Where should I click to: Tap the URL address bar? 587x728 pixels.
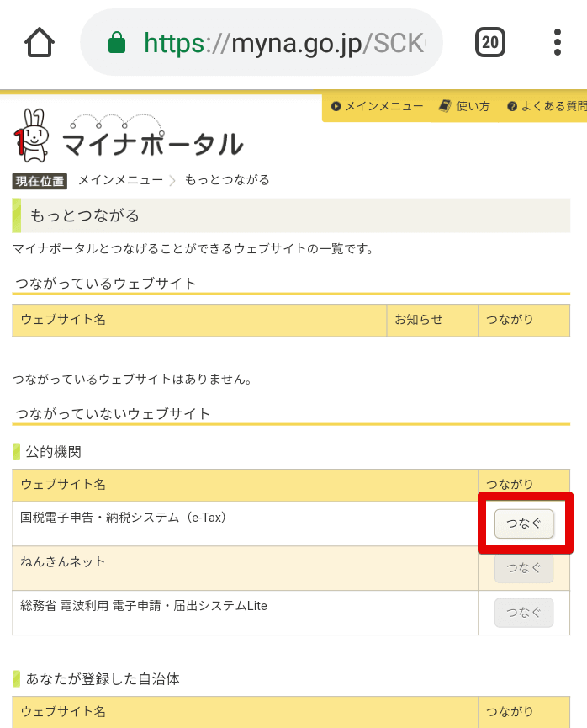click(x=261, y=43)
